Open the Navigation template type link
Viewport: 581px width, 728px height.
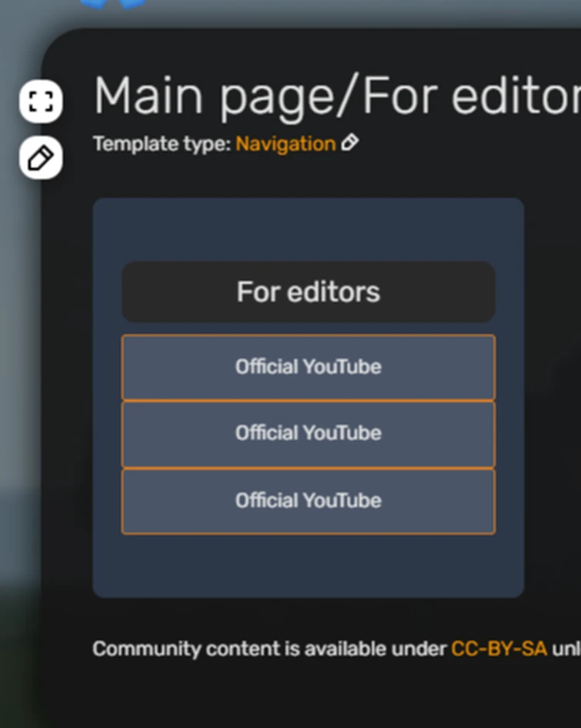click(x=285, y=144)
